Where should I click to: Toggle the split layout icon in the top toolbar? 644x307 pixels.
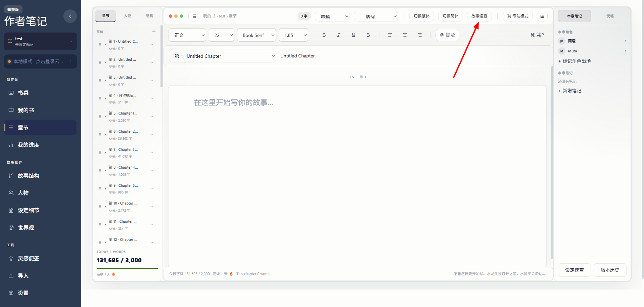(542, 16)
